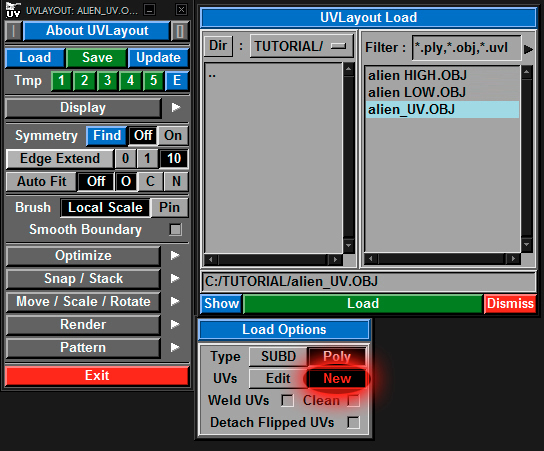544x451 pixels.
Task: Expand the arrow next to Filter field
Action: [528, 49]
